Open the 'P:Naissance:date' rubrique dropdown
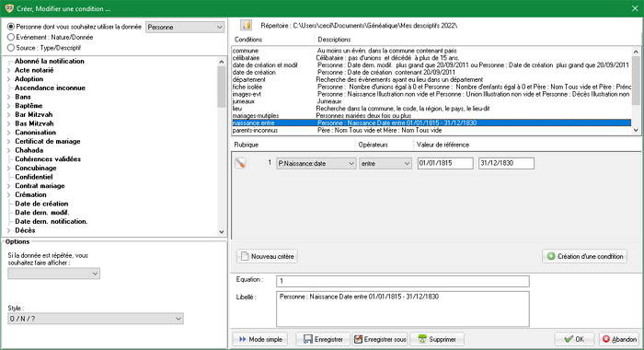This screenshot has height=350, width=644. point(316,163)
